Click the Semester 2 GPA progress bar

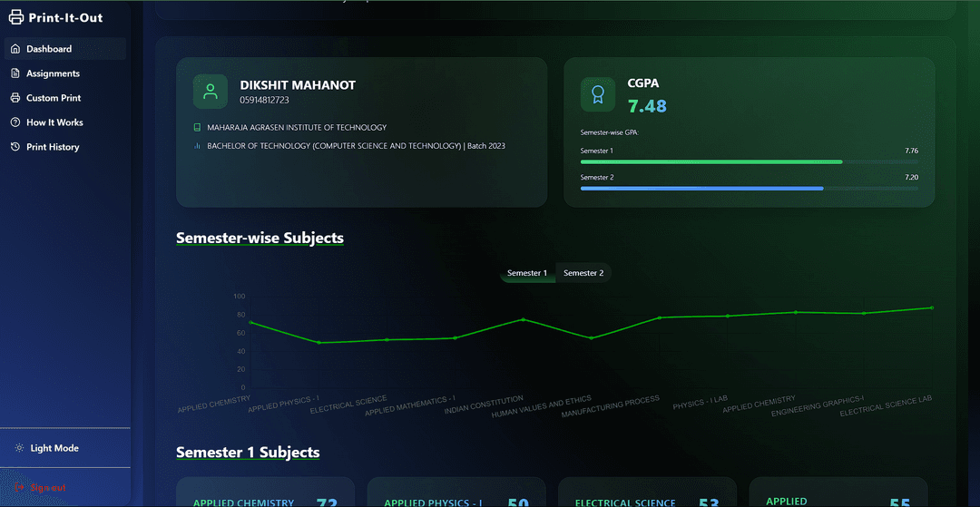[x=750, y=188]
